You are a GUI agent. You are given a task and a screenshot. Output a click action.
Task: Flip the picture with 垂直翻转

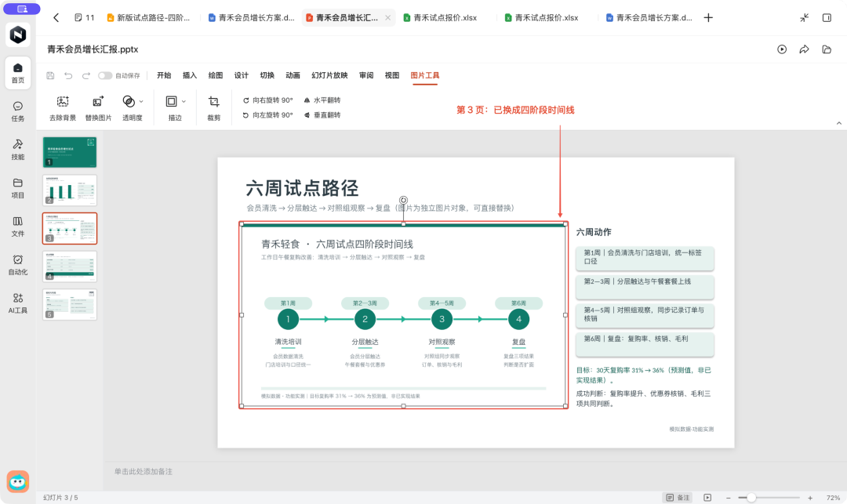(322, 115)
